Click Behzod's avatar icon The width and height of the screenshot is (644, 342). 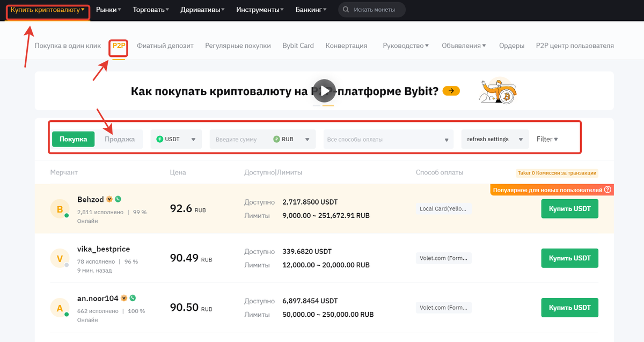click(60, 209)
